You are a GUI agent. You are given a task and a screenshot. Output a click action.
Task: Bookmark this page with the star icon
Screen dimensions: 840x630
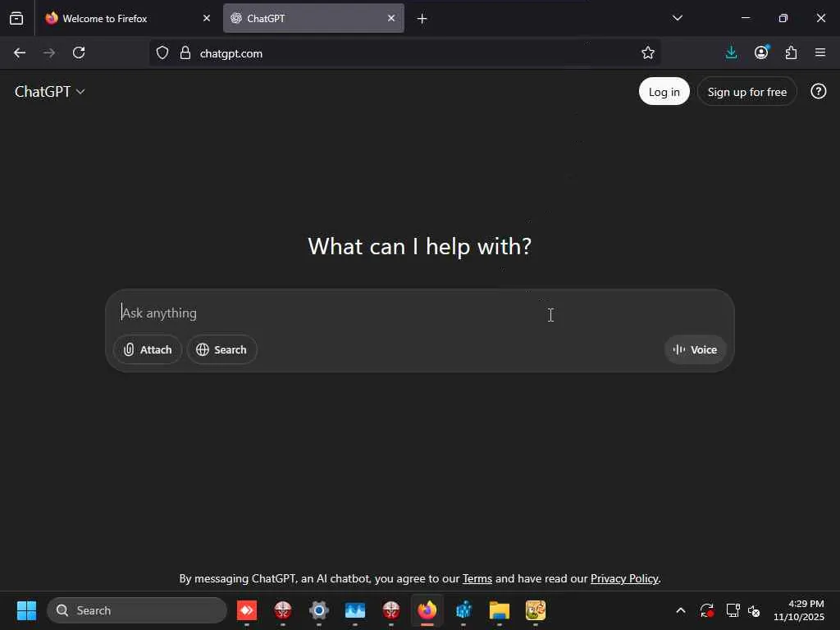pos(648,52)
